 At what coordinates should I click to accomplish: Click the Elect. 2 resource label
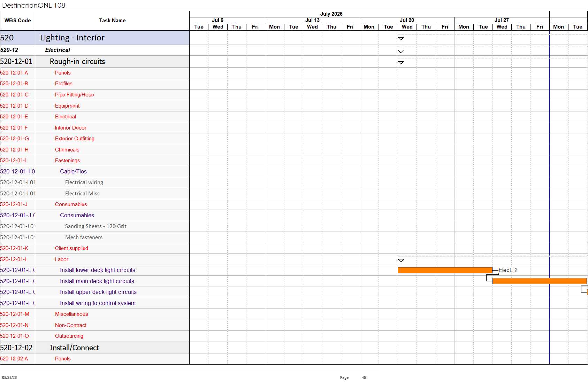pyautogui.click(x=508, y=270)
